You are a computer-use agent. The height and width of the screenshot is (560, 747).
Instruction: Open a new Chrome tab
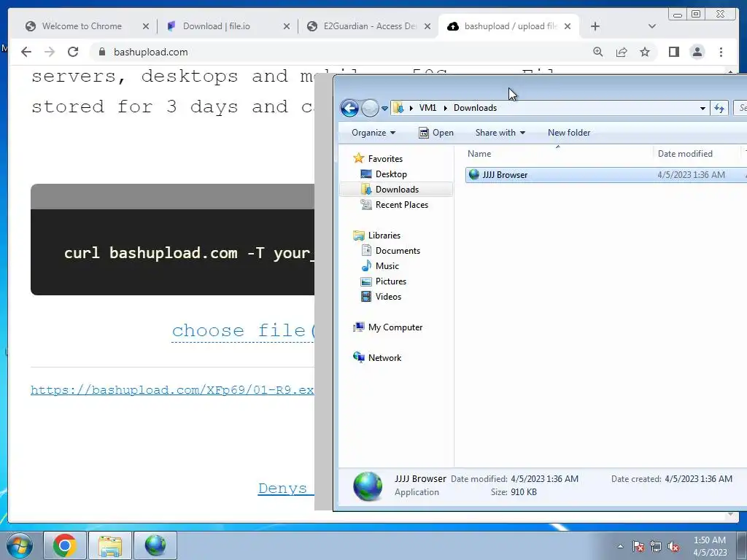point(595,26)
